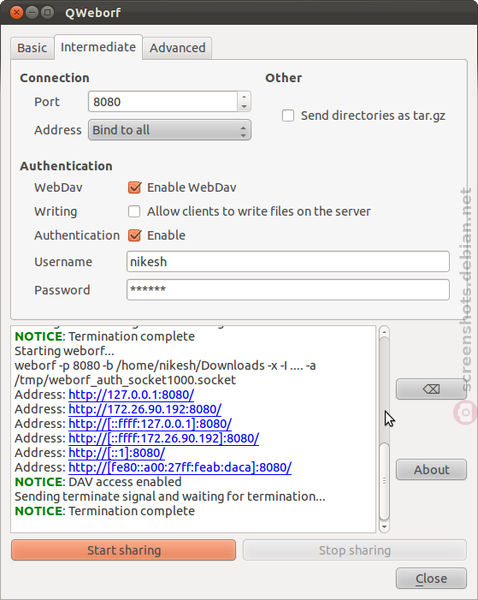Select the Intermediate tab
The width and height of the screenshot is (478, 600).
pos(98,47)
